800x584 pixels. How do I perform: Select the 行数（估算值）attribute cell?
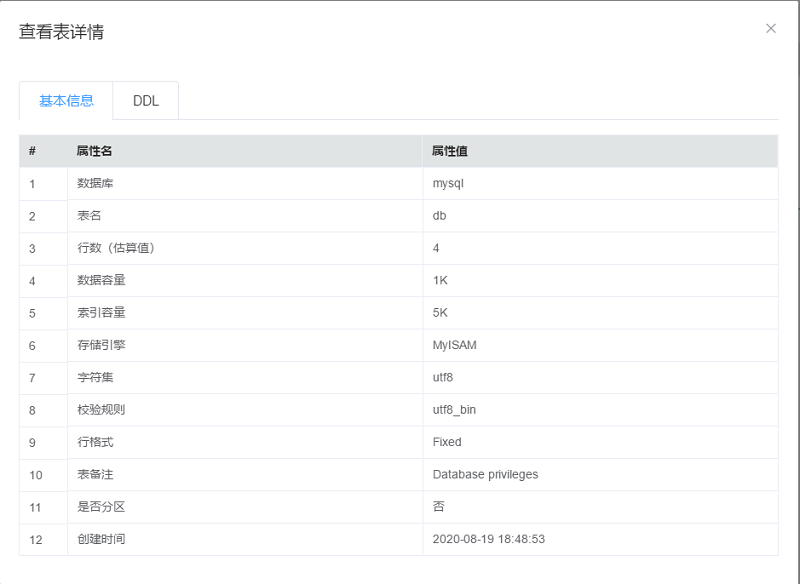(x=245, y=248)
